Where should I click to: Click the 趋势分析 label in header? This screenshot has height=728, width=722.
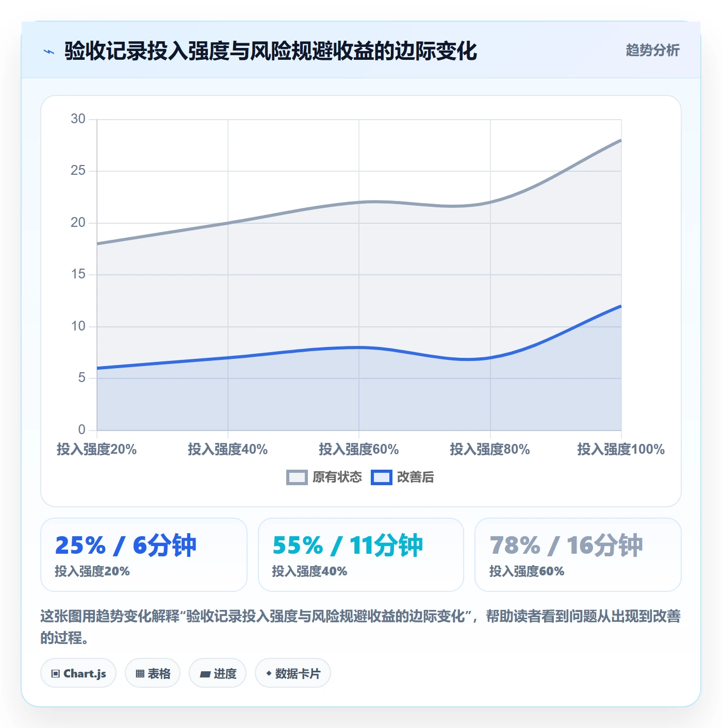tap(652, 50)
